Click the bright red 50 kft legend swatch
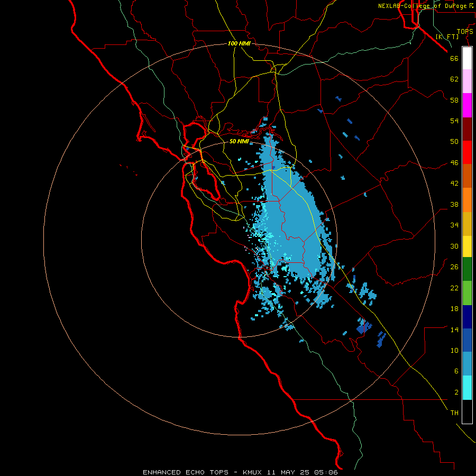 [467, 152]
